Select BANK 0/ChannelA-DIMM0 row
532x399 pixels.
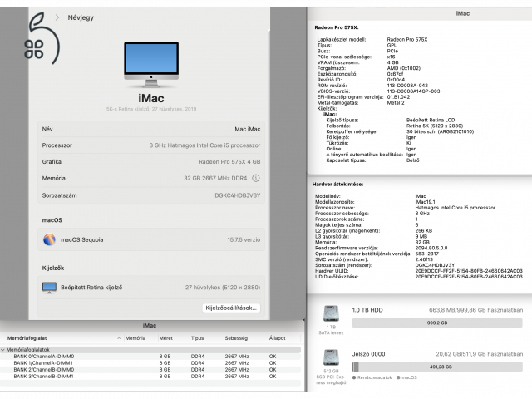click(x=150, y=357)
